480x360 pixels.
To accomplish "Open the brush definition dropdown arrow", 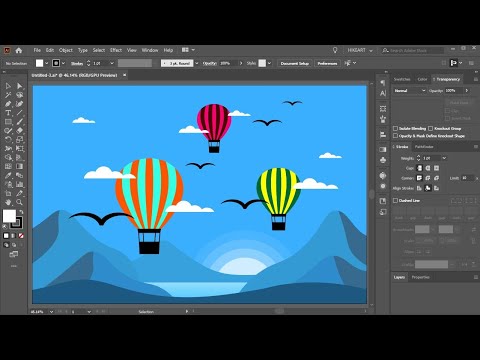I will coord(197,63).
